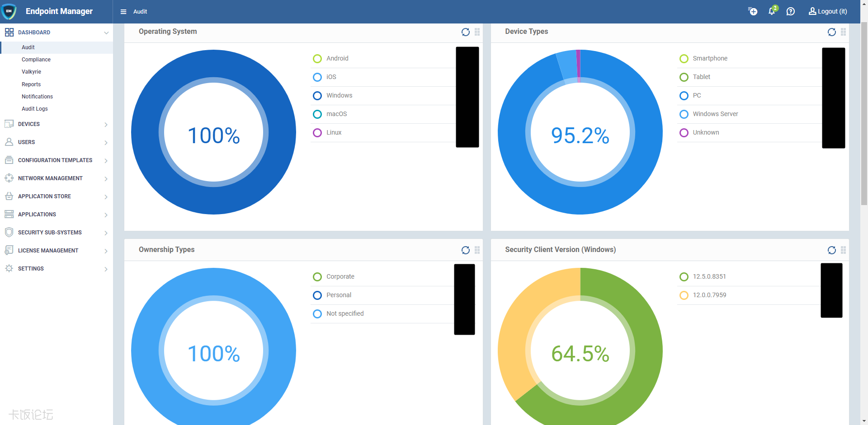Click the grid icon on Operating System widget

pos(477,32)
